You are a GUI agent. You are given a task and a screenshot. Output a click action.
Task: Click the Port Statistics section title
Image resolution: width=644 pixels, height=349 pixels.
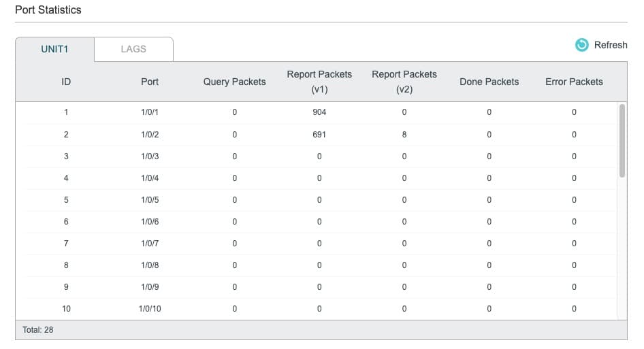pos(48,10)
